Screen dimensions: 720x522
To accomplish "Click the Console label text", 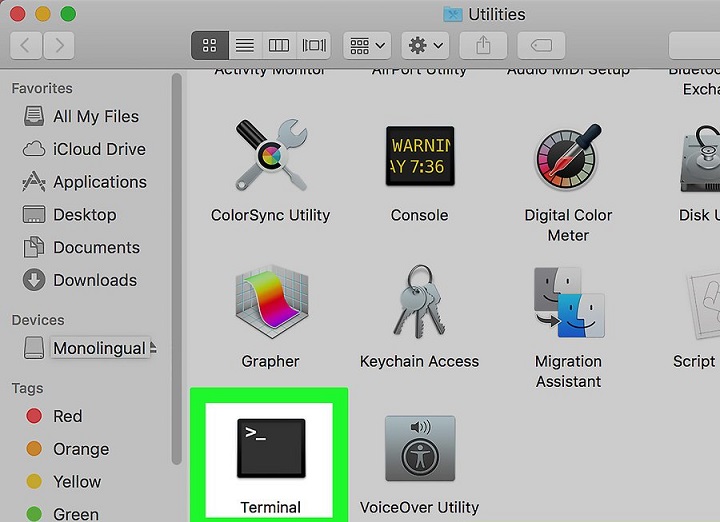I will click(419, 215).
